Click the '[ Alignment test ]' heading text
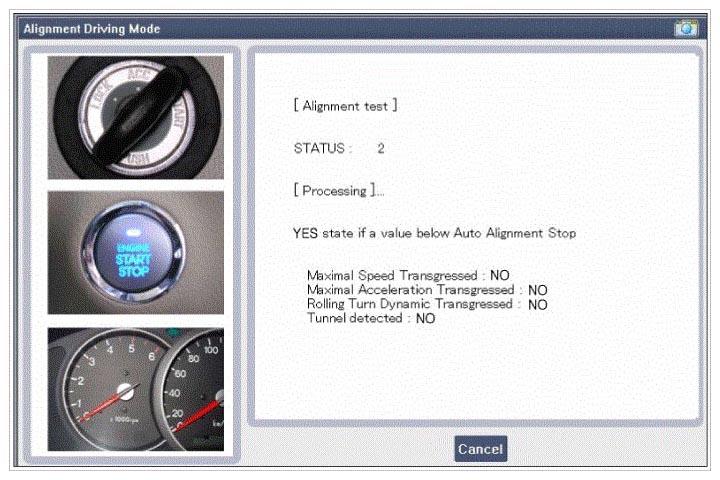 coord(345,106)
